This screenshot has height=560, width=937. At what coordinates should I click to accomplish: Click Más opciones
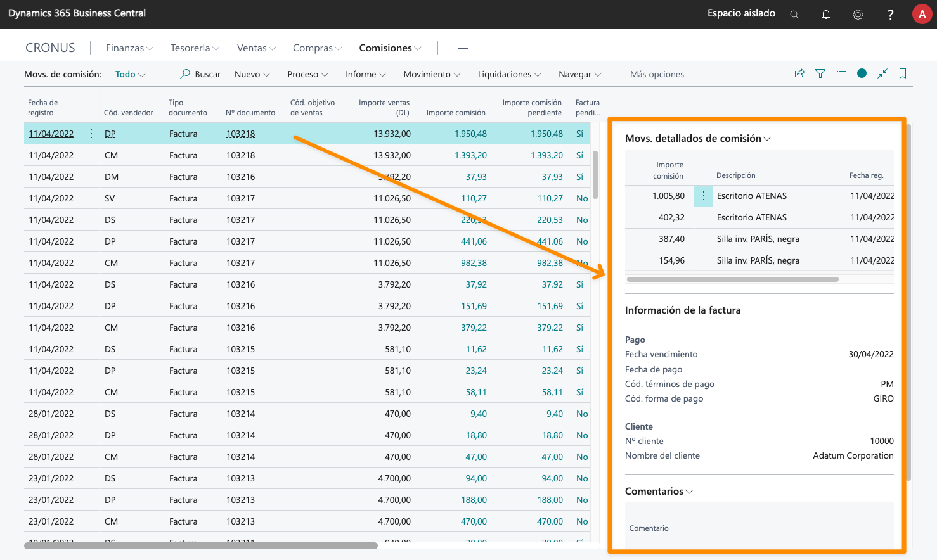point(657,74)
